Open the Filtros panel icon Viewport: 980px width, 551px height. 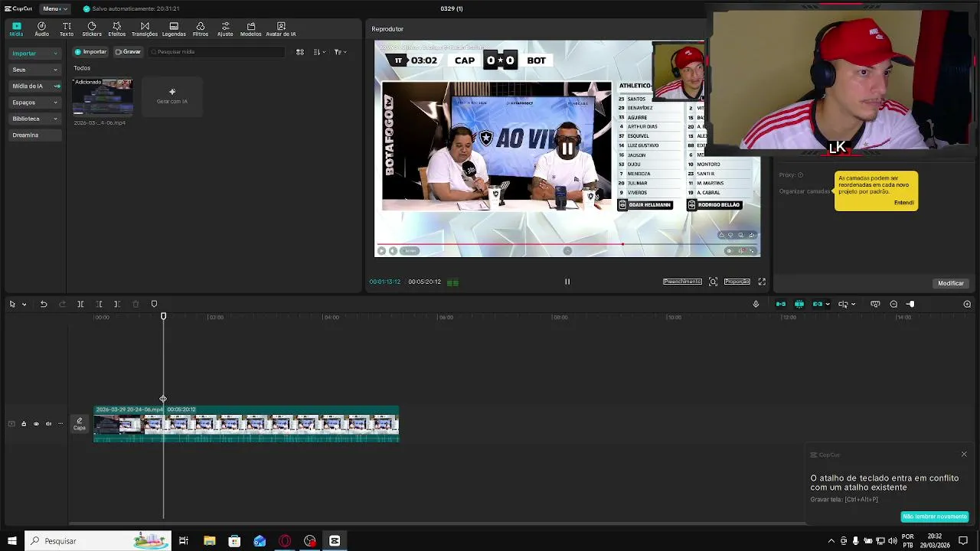[x=201, y=29]
